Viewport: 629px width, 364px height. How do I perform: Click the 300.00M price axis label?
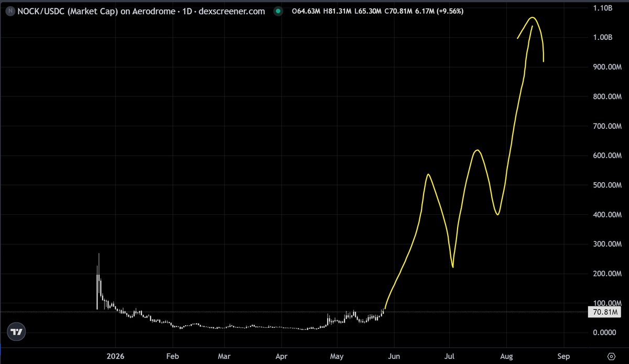(x=607, y=244)
